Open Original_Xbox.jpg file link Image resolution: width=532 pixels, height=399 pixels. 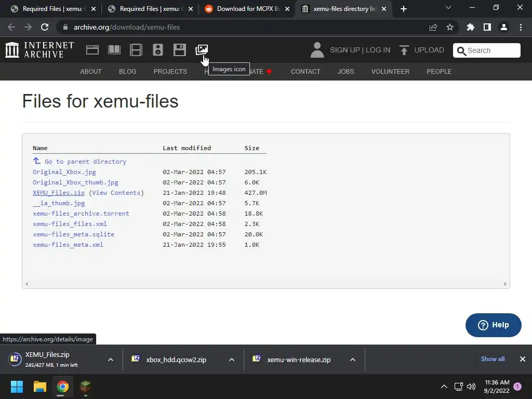64,172
